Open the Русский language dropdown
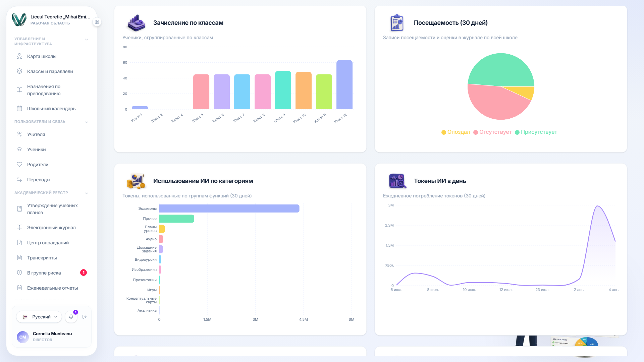The width and height of the screenshot is (644, 362). coord(39,317)
